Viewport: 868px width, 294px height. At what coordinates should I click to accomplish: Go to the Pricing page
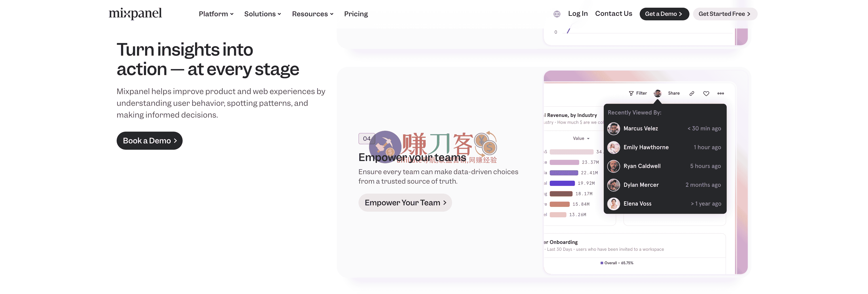356,14
